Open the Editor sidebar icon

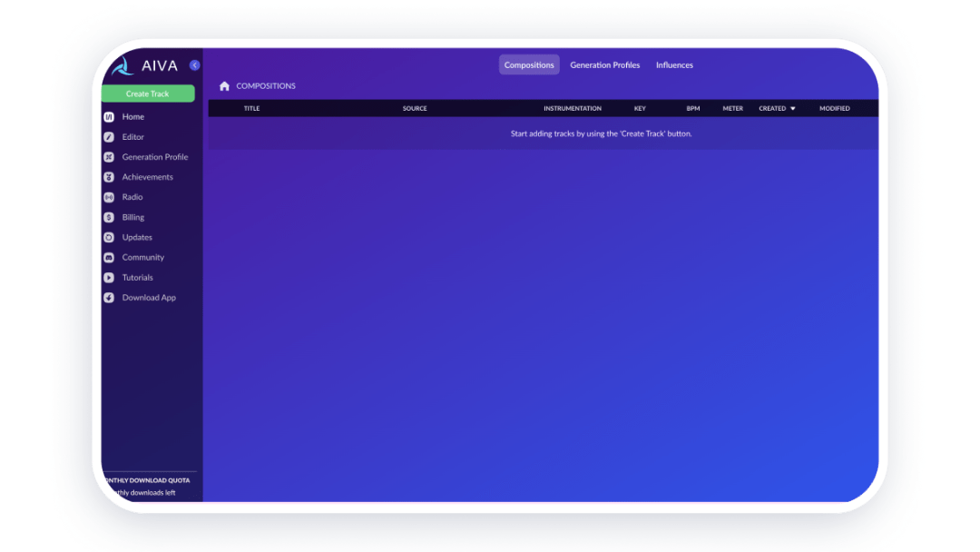tap(109, 137)
